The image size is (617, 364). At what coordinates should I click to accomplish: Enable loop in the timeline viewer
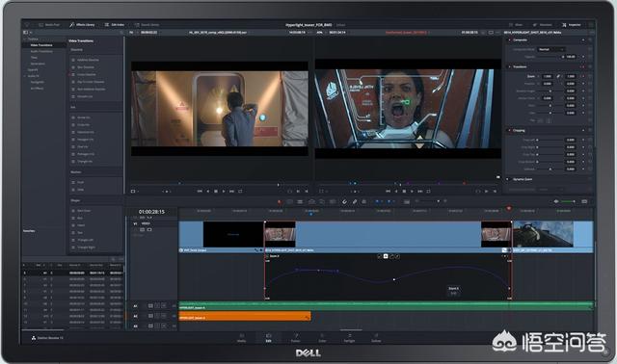click(428, 192)
